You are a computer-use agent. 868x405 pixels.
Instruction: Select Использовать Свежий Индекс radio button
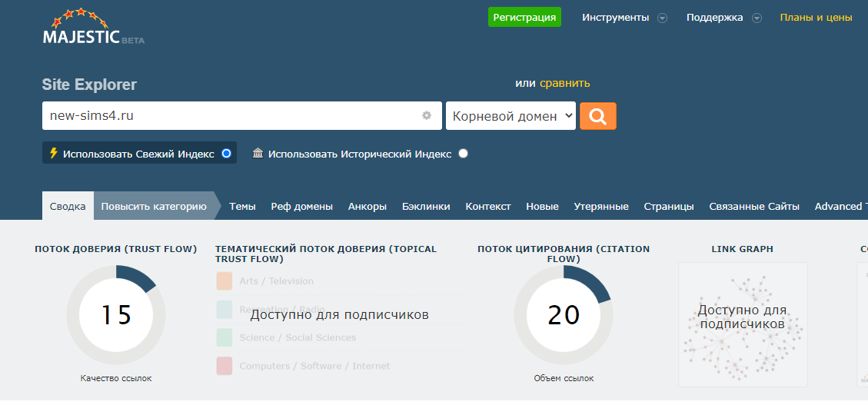[226, 153]
